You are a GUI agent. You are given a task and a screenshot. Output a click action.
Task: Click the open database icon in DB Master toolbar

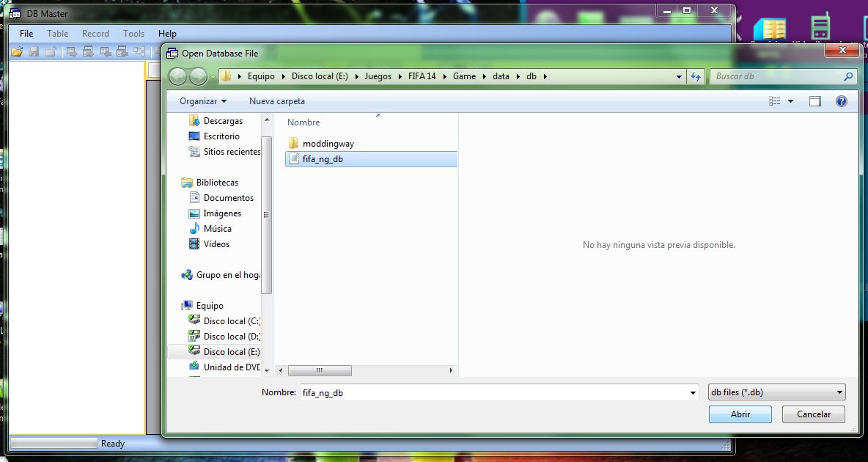pos(16,51)
